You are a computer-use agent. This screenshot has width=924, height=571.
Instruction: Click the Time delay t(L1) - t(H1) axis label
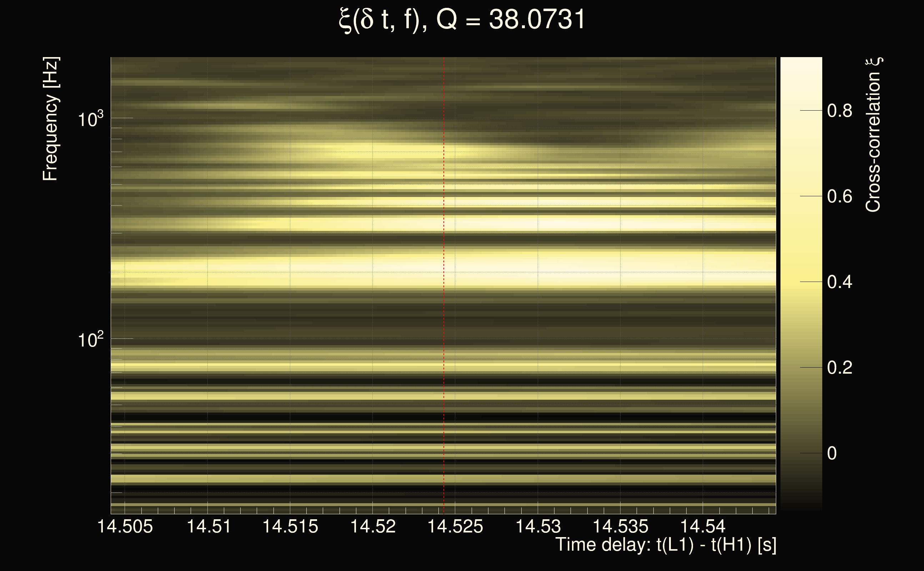(666, 545)
